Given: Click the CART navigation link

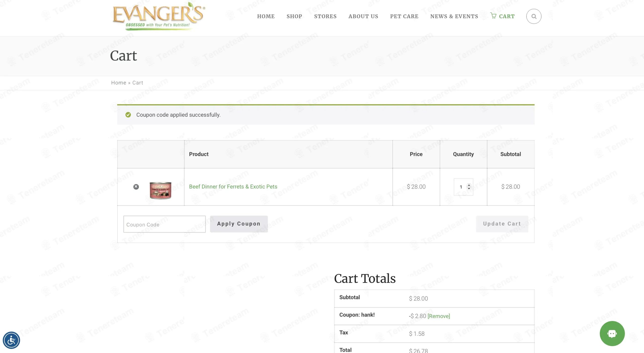Looking at the screenshot, I should point(507,16).
